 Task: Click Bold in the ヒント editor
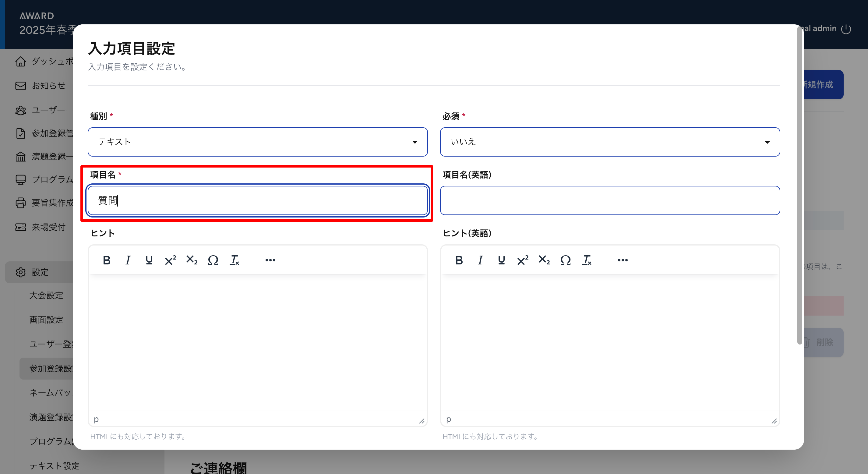click(x=107, y=260)
